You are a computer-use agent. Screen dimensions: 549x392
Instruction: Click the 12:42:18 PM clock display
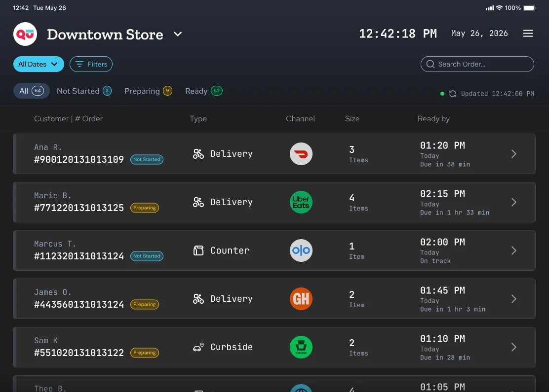click(x=398, y=34)
